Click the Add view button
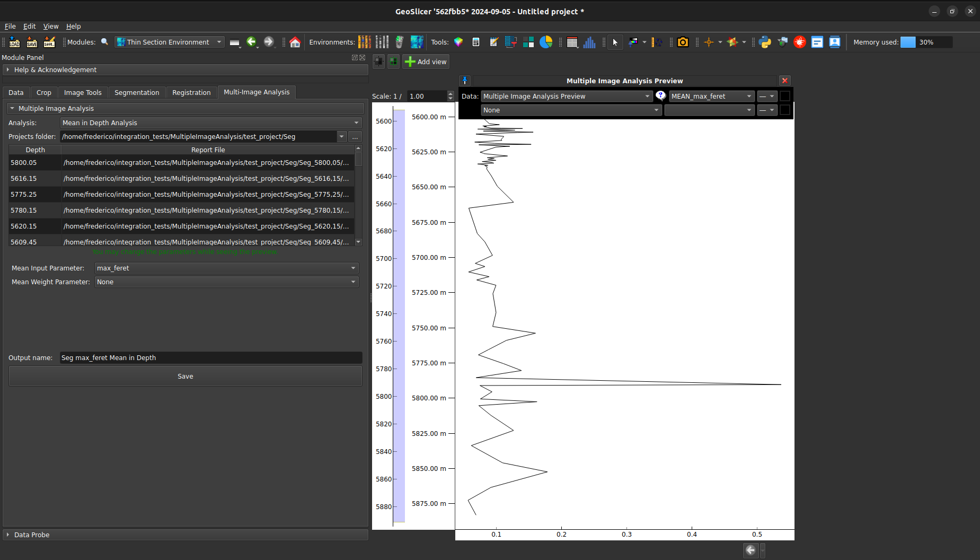 (x=426, y=62)
